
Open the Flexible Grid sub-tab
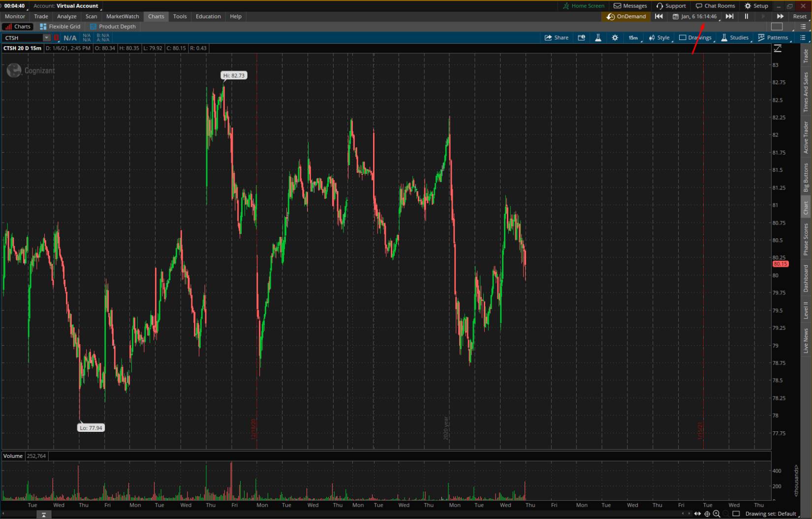pos(60,27)
